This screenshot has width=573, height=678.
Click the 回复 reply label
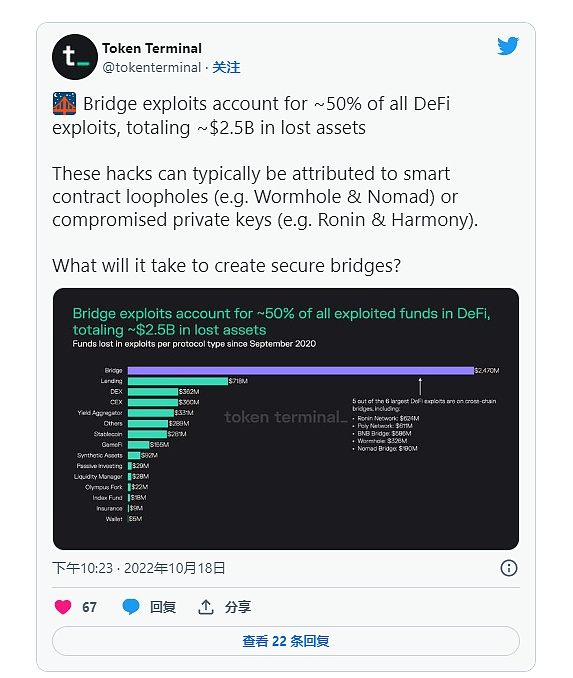pos(163,607)
